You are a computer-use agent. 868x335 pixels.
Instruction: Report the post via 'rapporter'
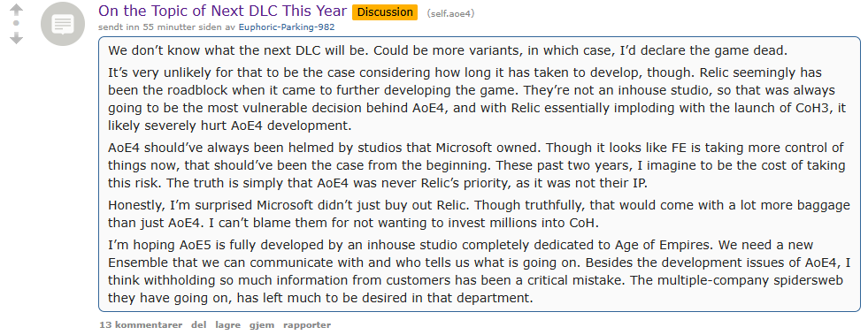click(307, 325)
